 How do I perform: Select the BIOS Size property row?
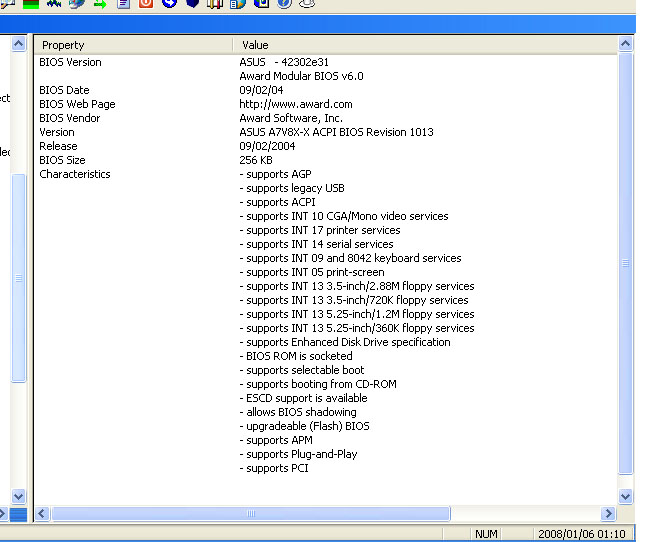pos(62,160)
